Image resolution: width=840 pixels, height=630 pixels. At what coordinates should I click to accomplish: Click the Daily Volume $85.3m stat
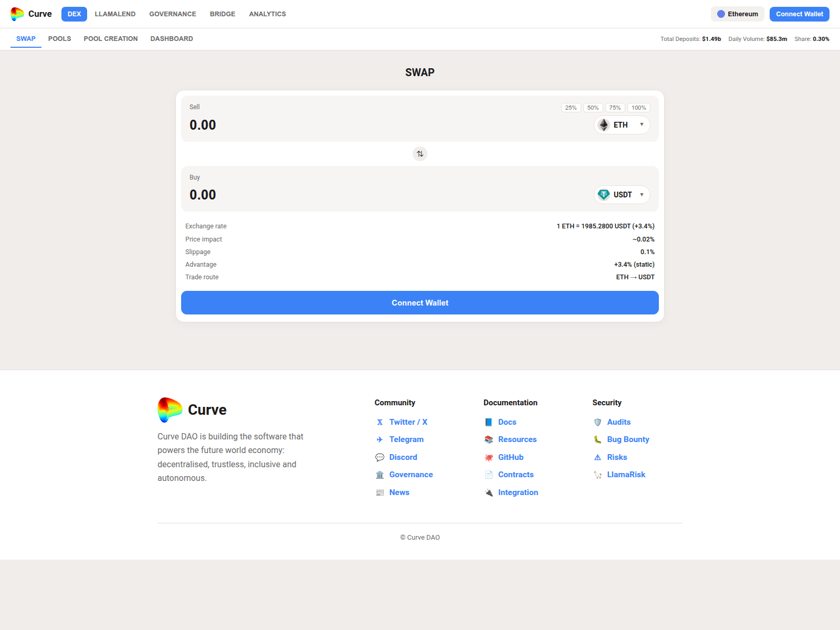[x=758, y=39]
